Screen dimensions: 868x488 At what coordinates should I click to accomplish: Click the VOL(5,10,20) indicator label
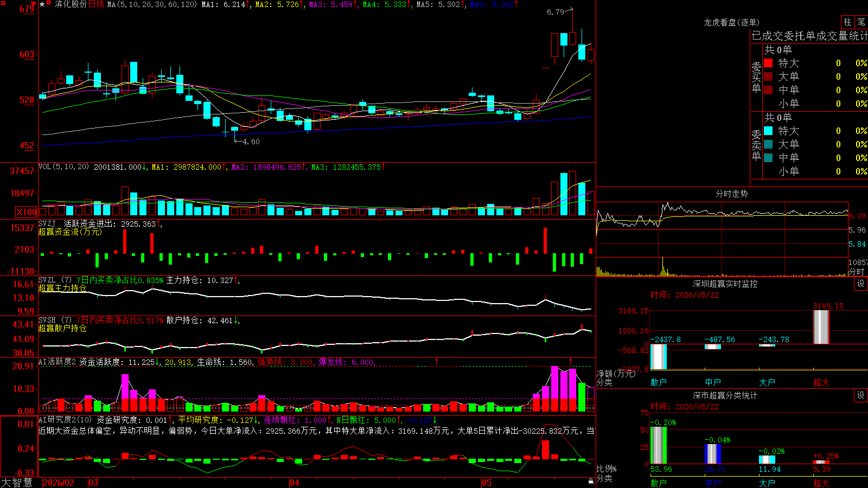[x=63, y=167]
